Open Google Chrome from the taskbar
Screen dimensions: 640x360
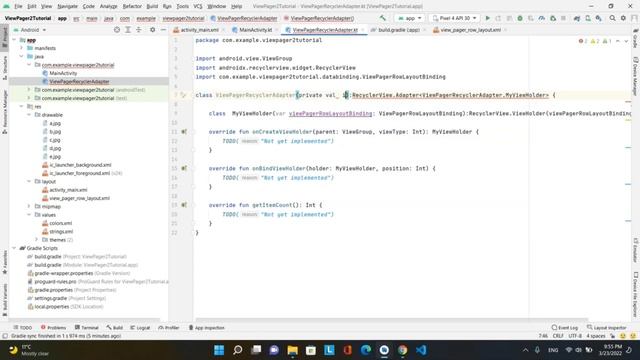pyautogui.click(x=402, y=350)
